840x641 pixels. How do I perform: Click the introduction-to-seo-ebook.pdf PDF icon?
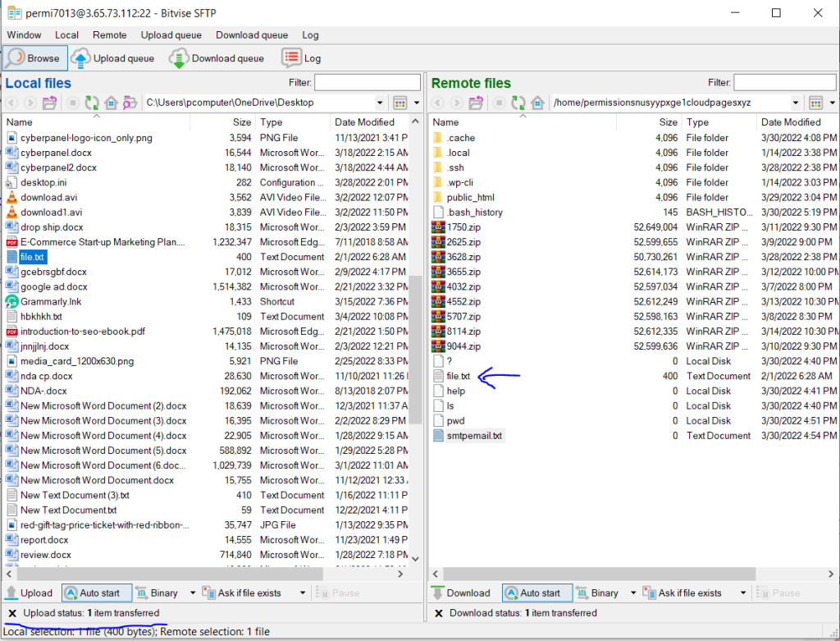(x=11, y=332)
